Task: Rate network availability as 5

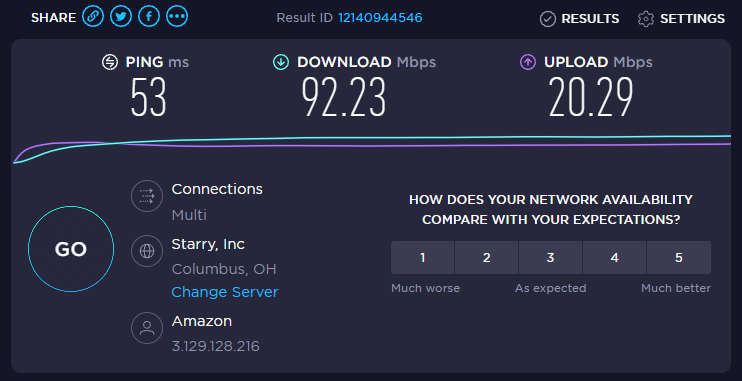Action: coord(679,257)
